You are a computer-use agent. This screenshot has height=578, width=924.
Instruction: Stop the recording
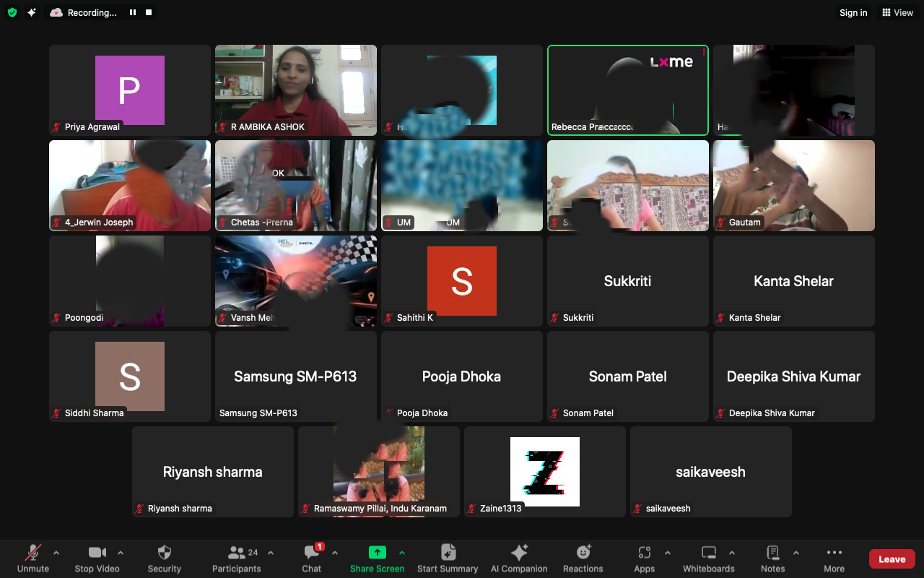[149, 12]
